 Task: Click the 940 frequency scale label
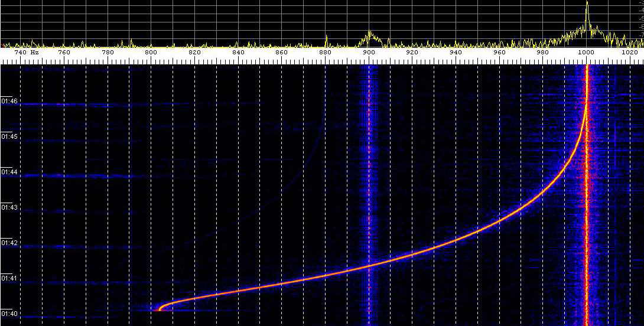(x=456, y=53)
